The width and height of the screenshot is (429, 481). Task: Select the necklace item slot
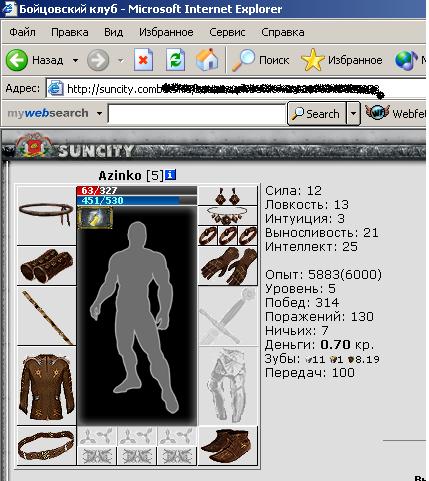(x=228, y=215)
